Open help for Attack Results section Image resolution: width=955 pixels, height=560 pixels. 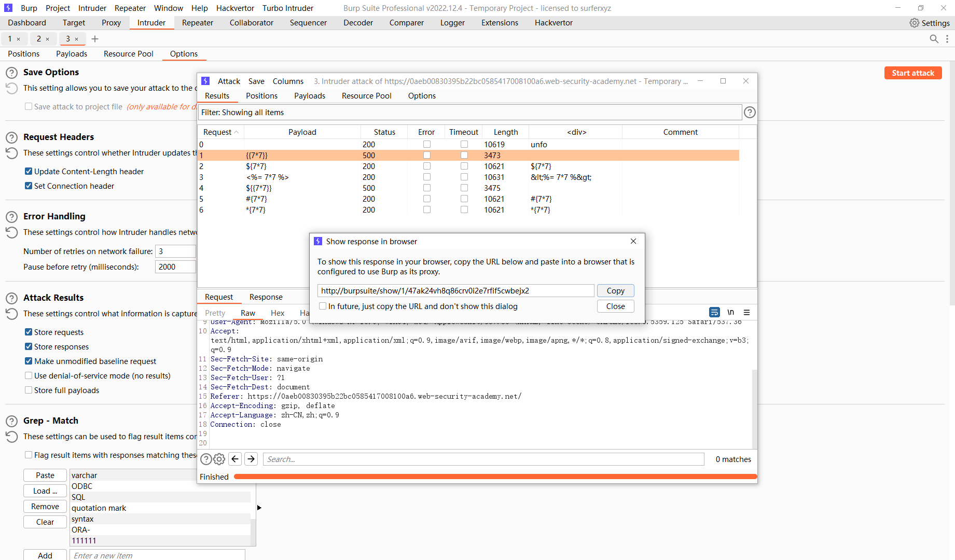click(x=11, y=298)
